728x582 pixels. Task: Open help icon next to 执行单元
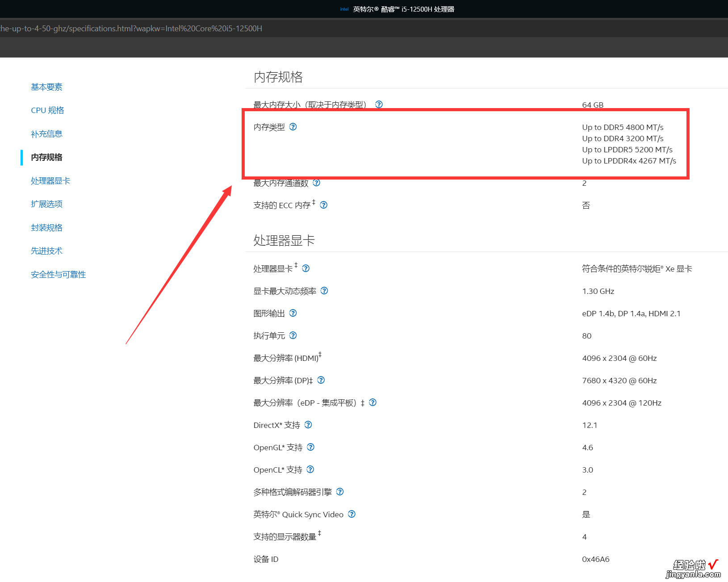pyautogui.click(x=293, y=335)
